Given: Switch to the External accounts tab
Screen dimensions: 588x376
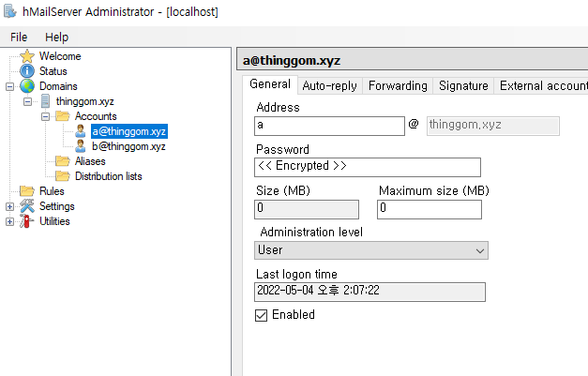Looking at the screenshot, I should click(543, 86).
